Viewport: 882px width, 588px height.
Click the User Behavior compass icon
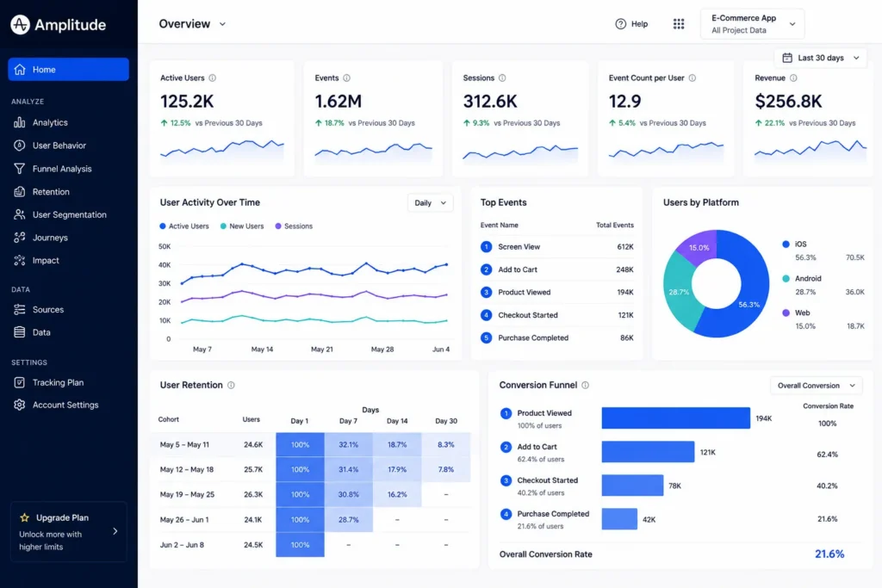[x=20, y=145]
